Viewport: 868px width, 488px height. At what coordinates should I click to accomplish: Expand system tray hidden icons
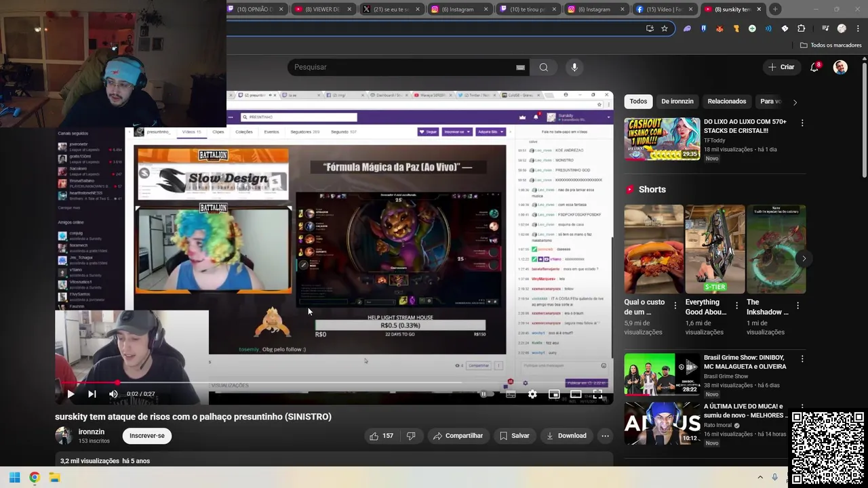click(760, 477)
